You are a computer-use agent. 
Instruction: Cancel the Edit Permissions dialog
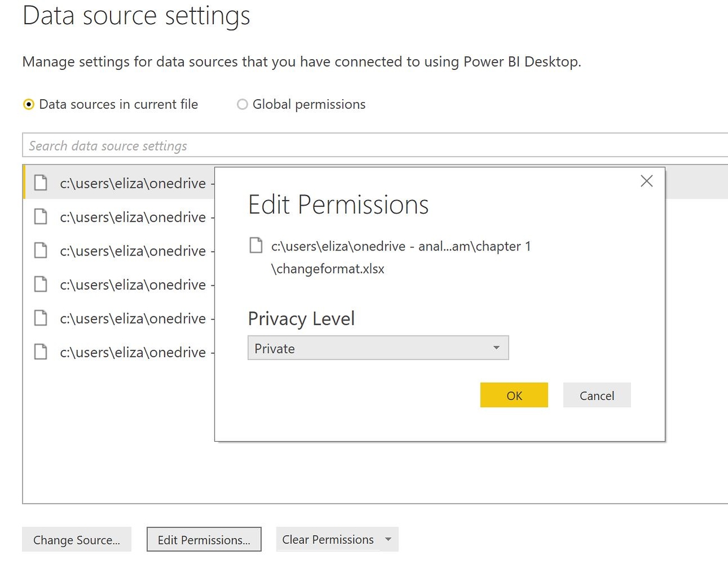coord(597,395)
